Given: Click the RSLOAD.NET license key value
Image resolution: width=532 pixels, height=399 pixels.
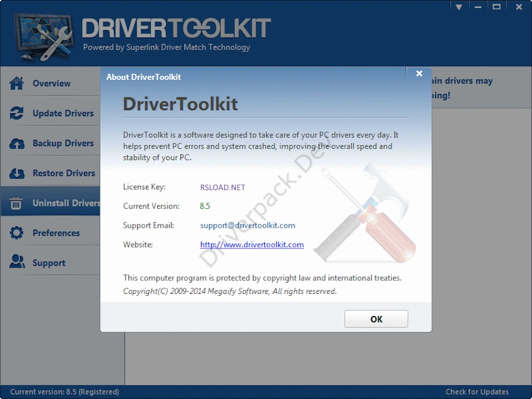Looking at the screenshot, I should 223,187.
